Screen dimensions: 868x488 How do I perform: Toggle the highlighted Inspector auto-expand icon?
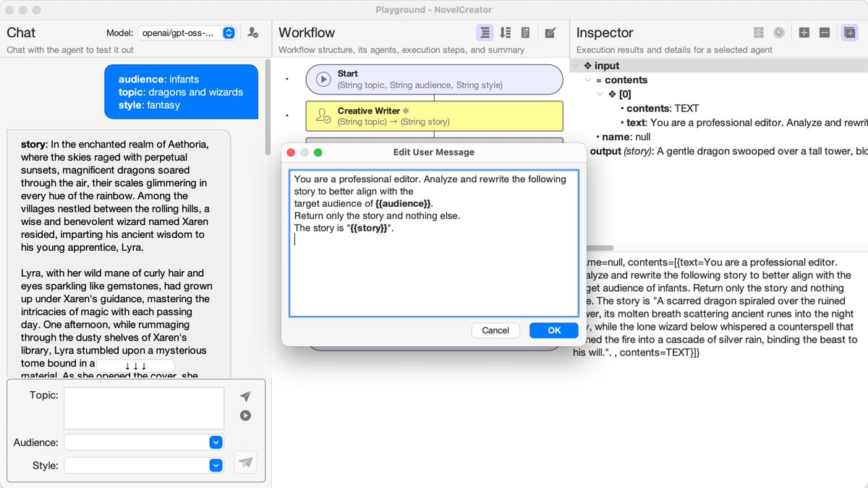point(848,33)
